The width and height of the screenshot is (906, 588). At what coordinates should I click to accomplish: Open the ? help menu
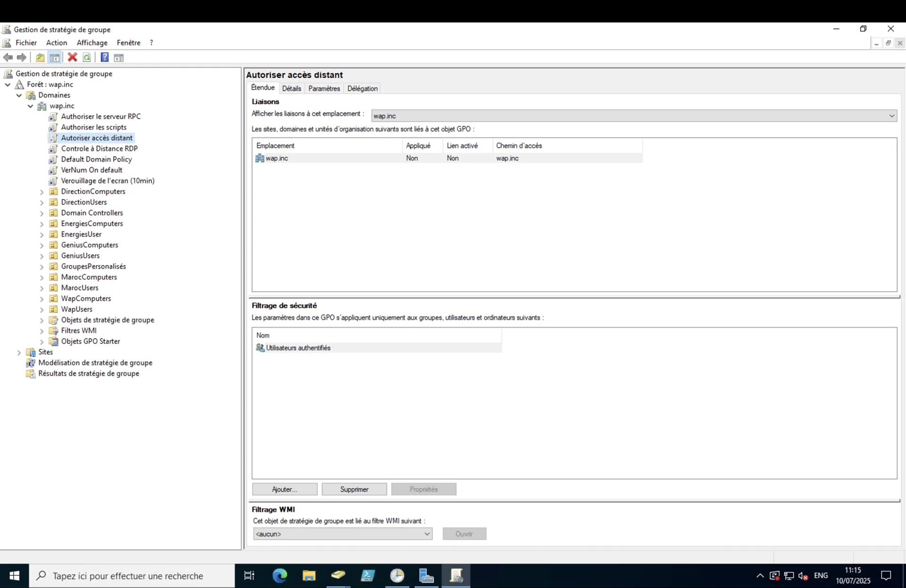pyautogui.click(x=151, y=42)
